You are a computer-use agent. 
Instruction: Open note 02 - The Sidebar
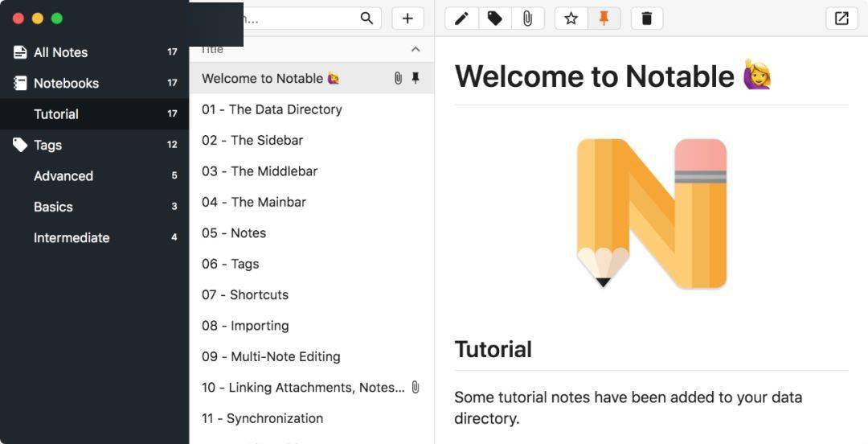pyautogui.click(x=312, y=140)
